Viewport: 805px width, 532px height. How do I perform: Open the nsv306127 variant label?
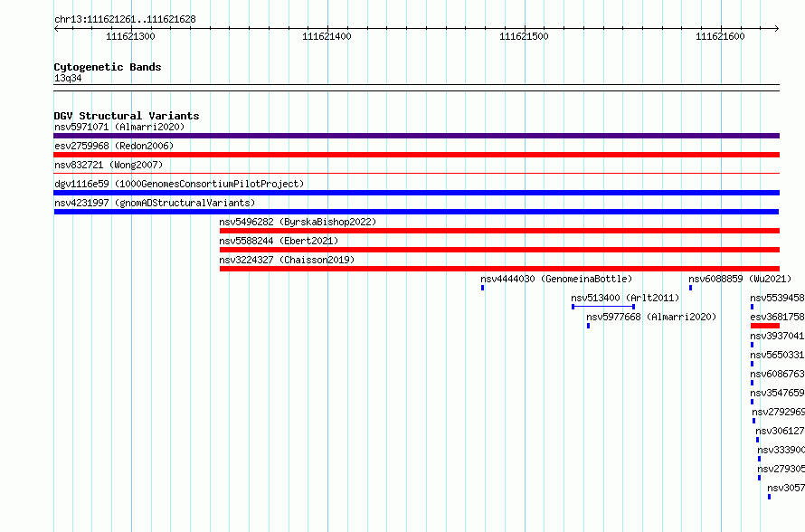click(x=781, y=431)
